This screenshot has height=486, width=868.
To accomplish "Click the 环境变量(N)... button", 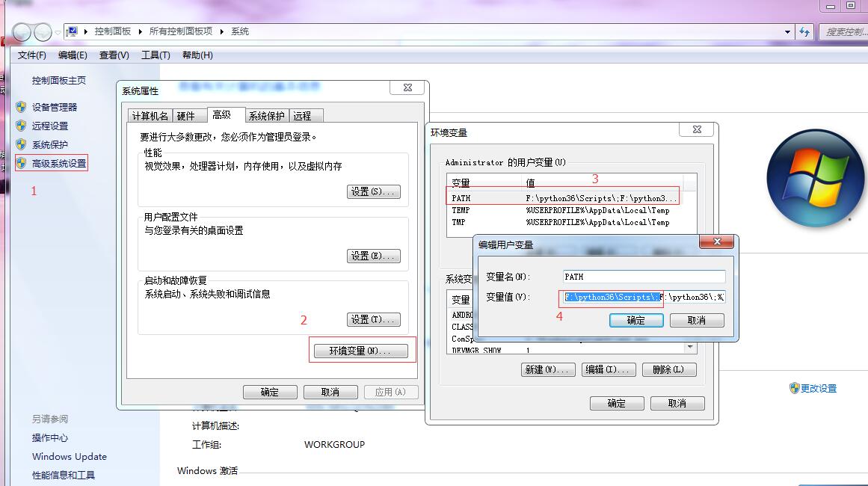I will pos(360,351).
